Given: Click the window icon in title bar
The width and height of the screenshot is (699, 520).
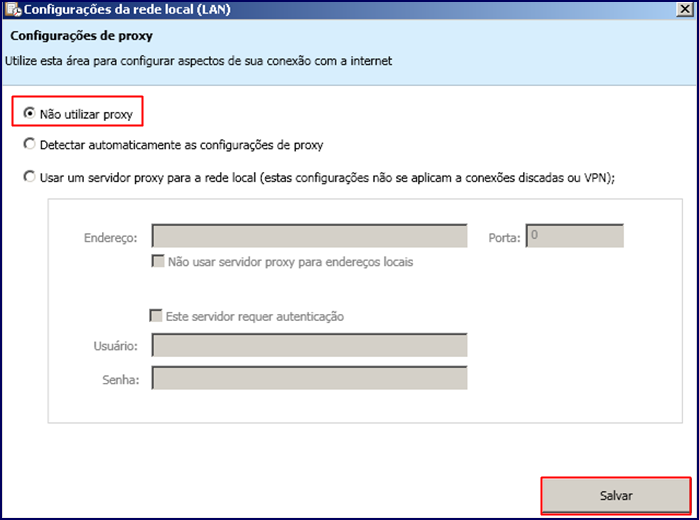Looking at the screenshot, I should pos(13,9).
